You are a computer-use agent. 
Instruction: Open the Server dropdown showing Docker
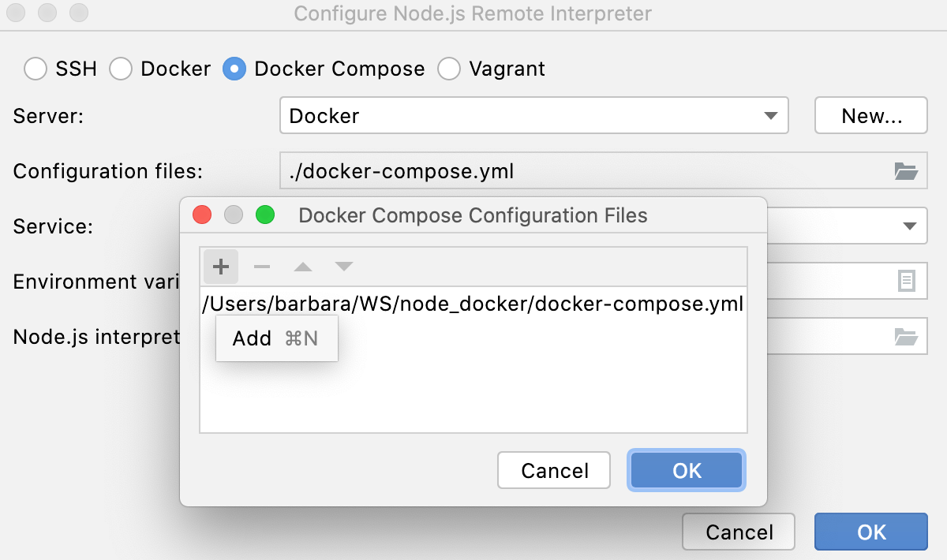coord(533,115)
